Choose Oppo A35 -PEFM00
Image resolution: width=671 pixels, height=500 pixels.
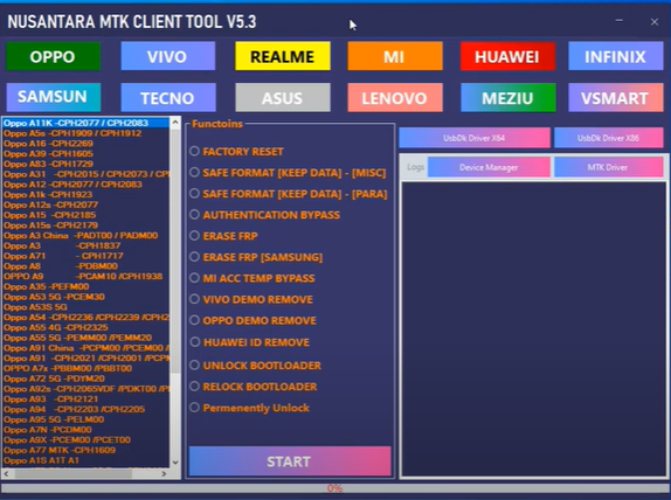click(86, 287)
